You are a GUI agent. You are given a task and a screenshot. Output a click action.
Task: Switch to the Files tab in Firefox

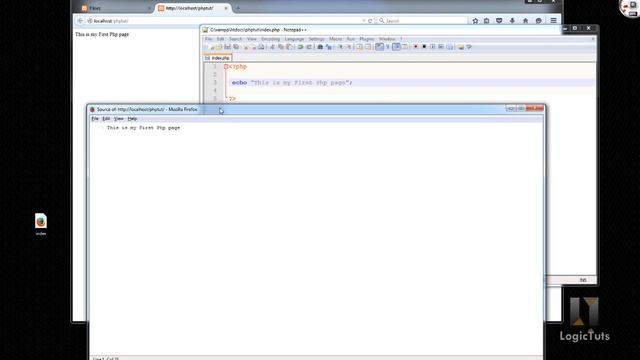coord(114,8)
